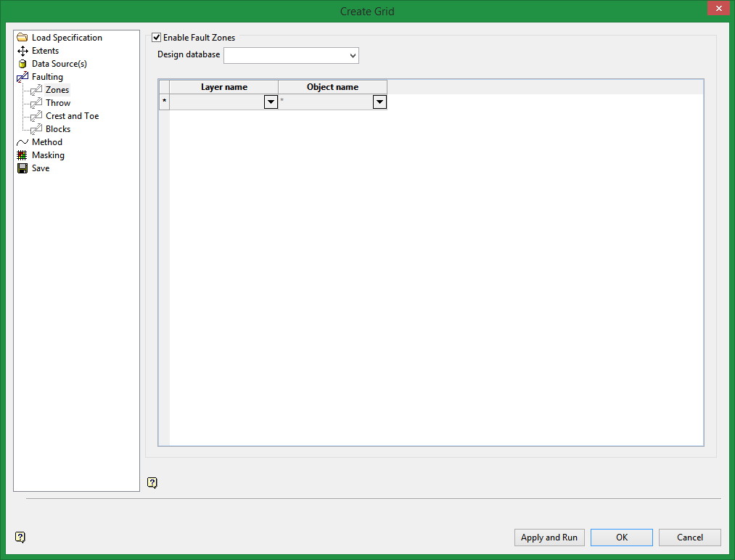Expand the Object name cell dropdown arrow
The width and height of the screenshot is (735, 560).
pos(379,102)
